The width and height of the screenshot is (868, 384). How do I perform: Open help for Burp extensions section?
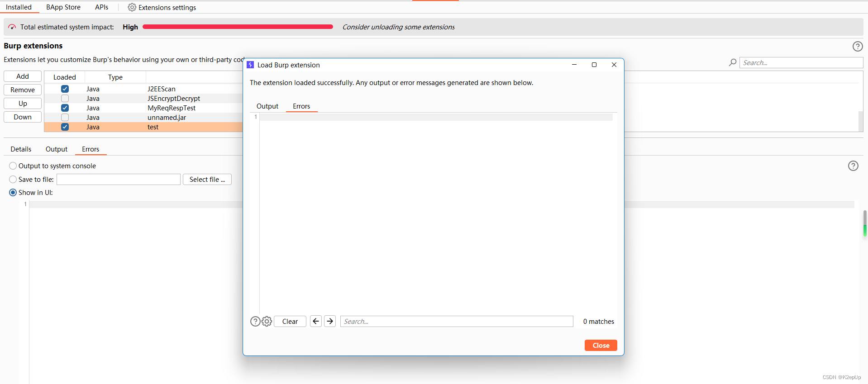[857, 46]
